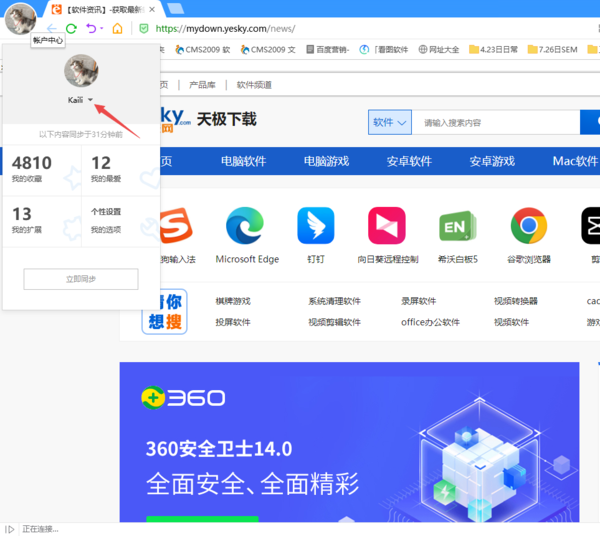Open the 产品库 top link

[202, 85]
